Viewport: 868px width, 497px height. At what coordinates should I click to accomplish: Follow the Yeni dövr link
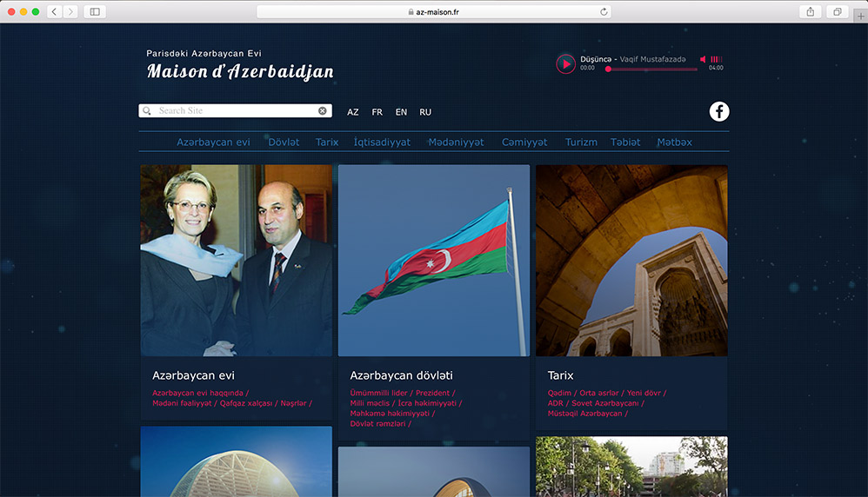(644, 393)
